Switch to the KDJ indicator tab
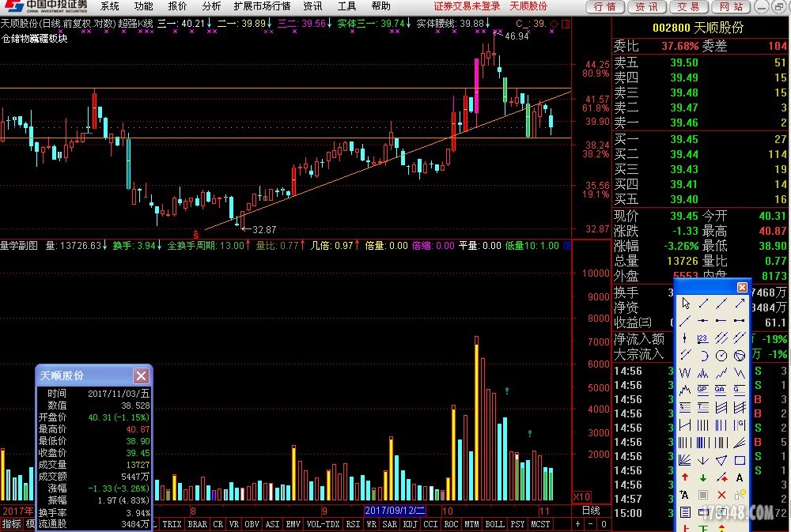 pyautogui.click(x=410, y=524)
